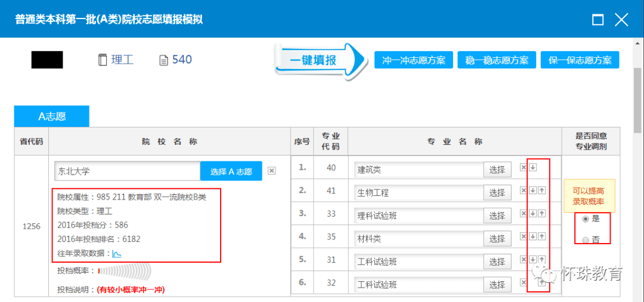Move major code 32 up one row

(541, 282)
